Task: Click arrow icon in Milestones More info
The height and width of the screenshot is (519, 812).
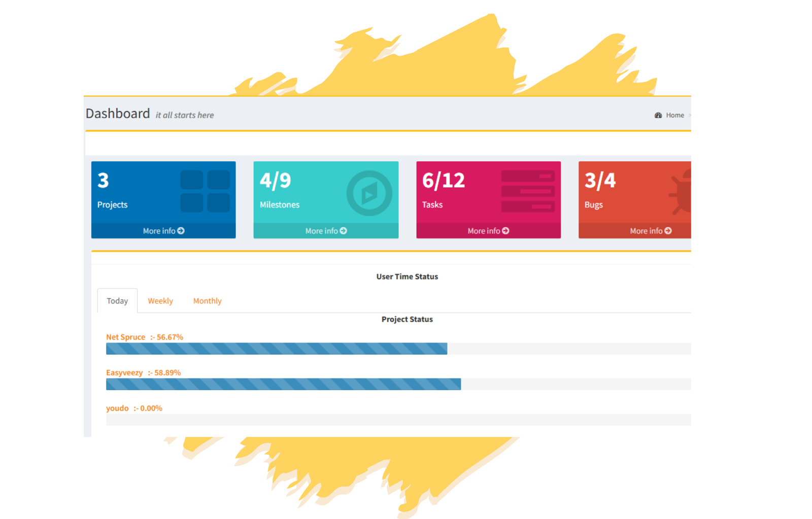Action: pos(344,231)
